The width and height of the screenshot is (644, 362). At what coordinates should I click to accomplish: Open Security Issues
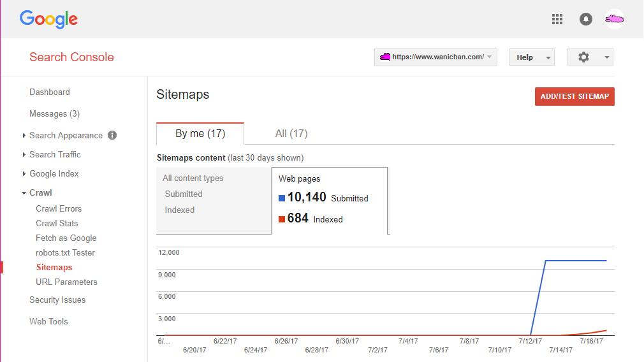click(x=57, y=300)
